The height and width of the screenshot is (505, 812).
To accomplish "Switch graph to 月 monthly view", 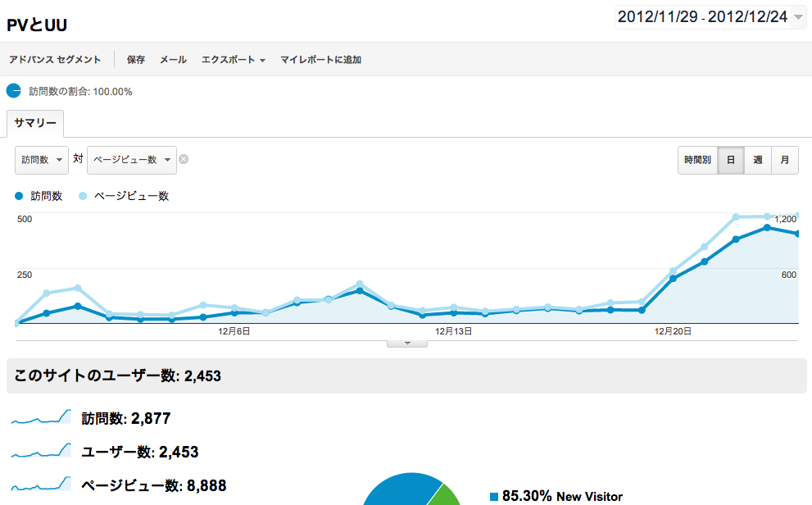I will tap(785, 160).
